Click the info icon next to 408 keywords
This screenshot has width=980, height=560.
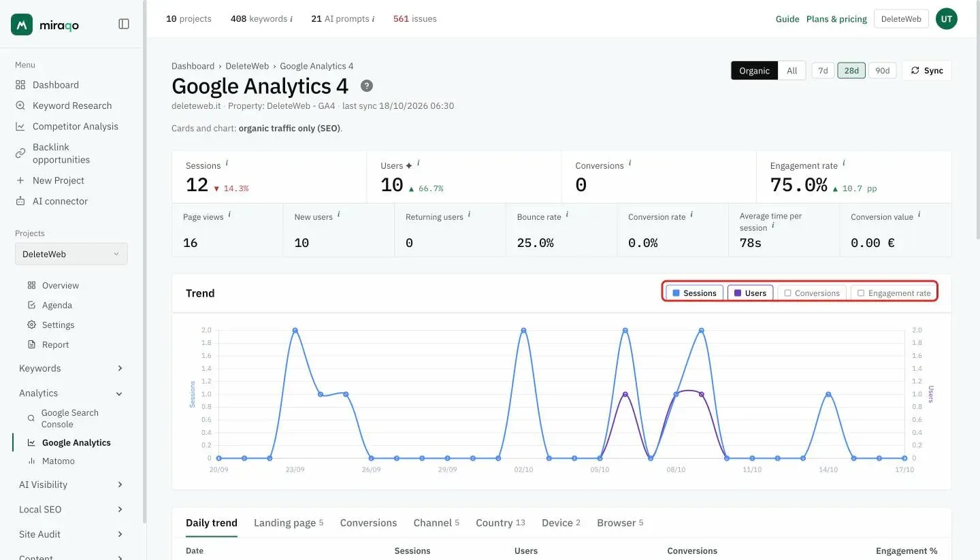pos(291,19)
